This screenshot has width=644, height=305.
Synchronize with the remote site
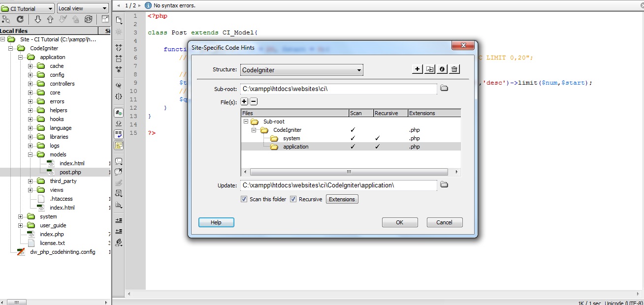pos(88,19)
